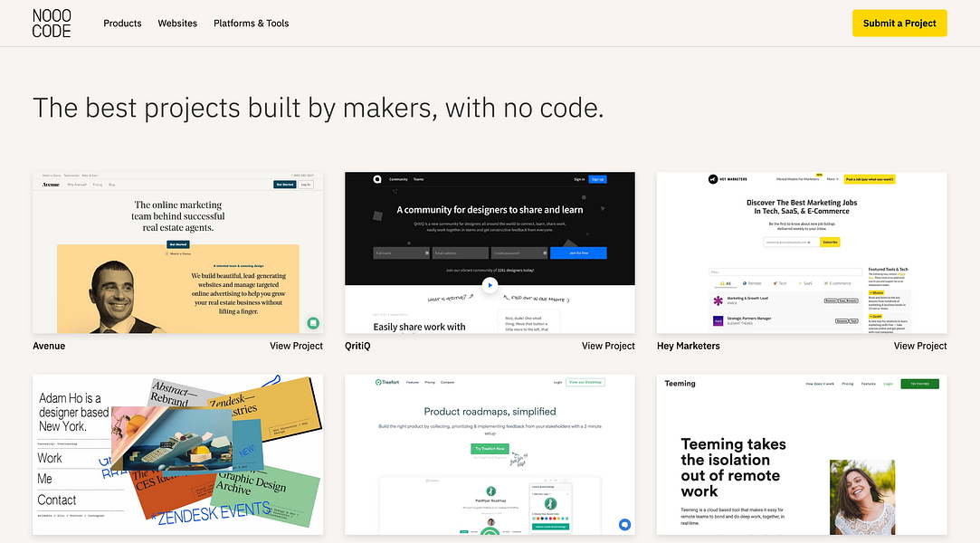Click green chat icon in Avenue preview

313,323
